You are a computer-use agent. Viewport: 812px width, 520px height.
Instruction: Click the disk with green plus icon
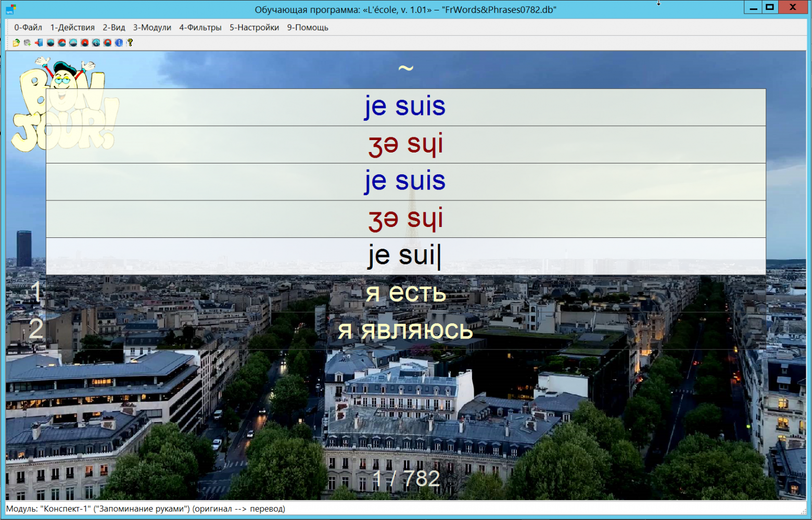click(27, 43)
